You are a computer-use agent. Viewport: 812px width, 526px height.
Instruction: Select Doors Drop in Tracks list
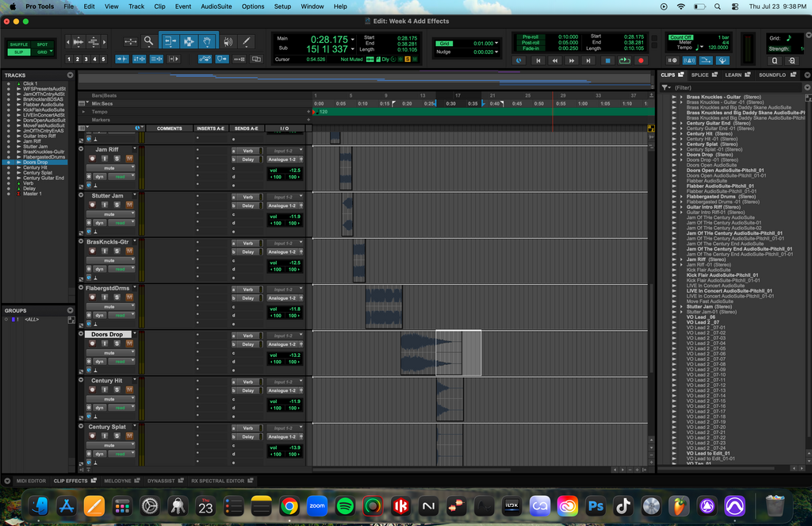pyautogui.click(x=35, y=162)
